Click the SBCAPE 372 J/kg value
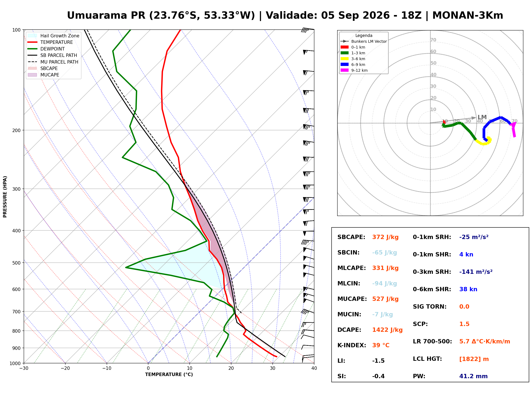 click(x=385, y=237)
